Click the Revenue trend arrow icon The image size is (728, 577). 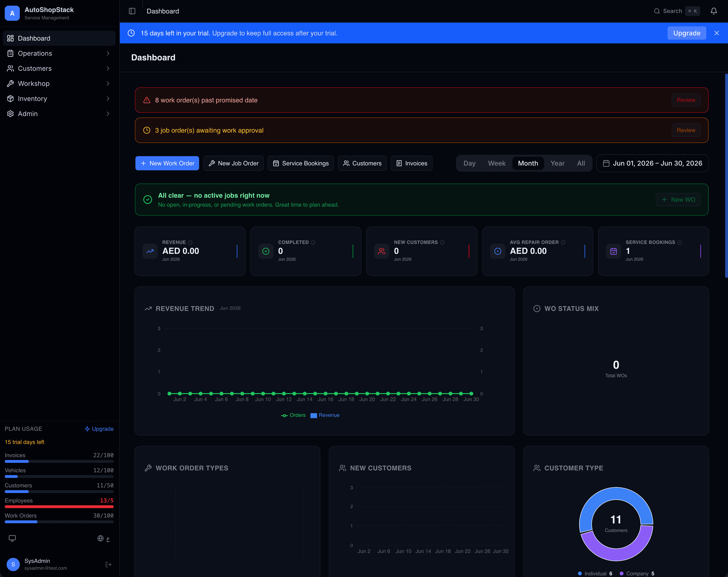(150, 251)
